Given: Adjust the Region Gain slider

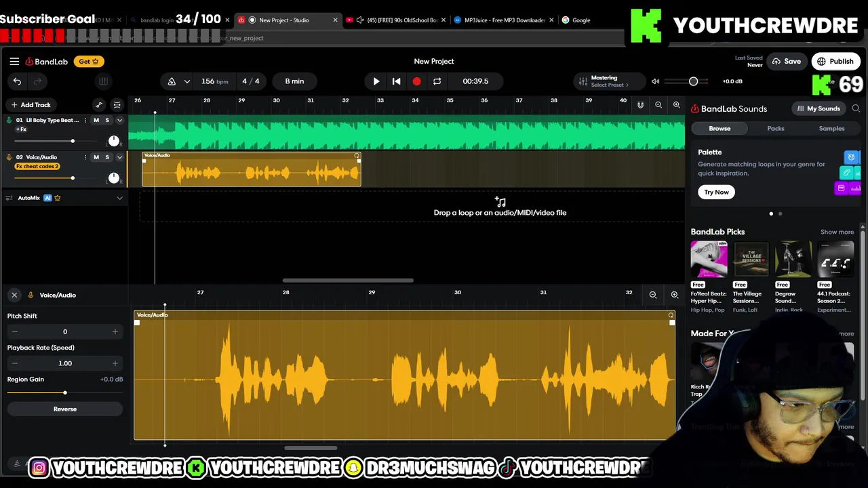Looking at the screenshot, I should point(64,393).
